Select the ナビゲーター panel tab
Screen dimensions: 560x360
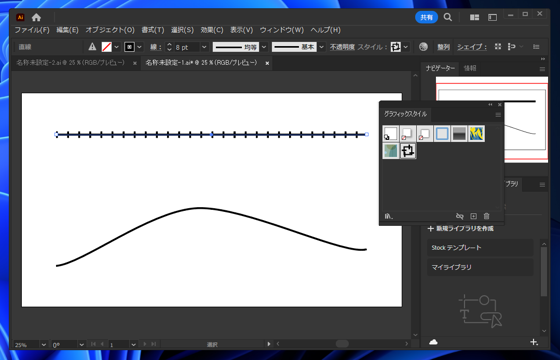[440, 68]
